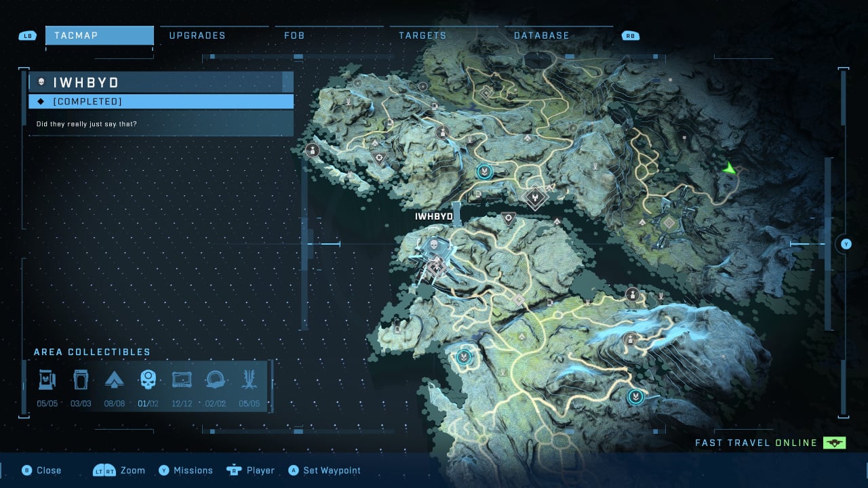Select diamond objective marker at top of map
This screenshot has width=868, height=488.
[486, 91]
